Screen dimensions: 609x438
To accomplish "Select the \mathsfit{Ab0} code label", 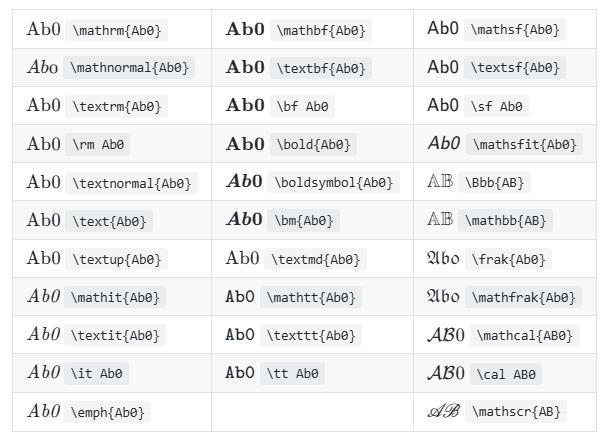I will click(x=524, y=144).
